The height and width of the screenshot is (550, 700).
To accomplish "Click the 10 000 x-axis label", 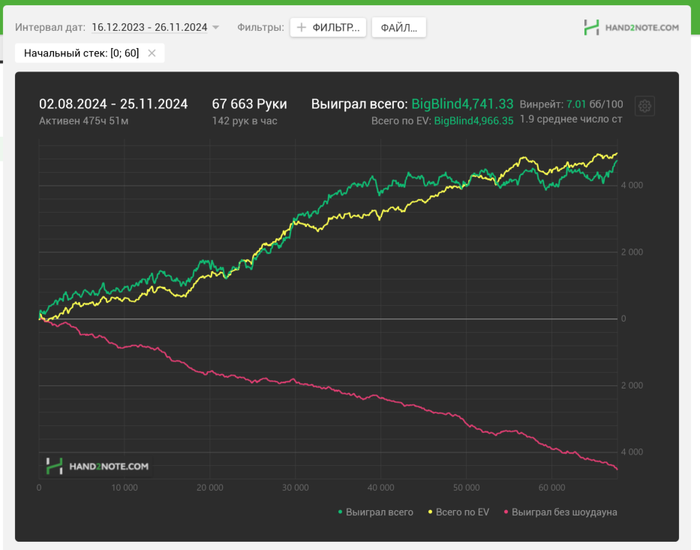I will coord(125,488).
